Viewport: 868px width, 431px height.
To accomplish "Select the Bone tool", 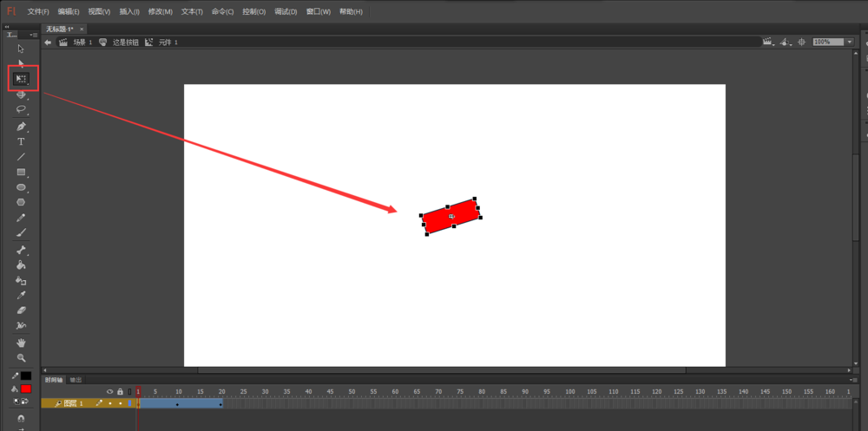I will 21,250.
